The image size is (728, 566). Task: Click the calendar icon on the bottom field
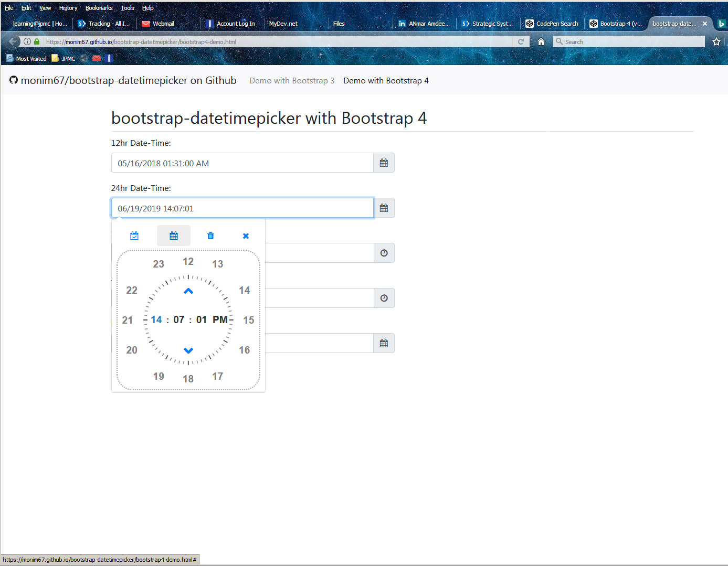click(x=383, y=343)
